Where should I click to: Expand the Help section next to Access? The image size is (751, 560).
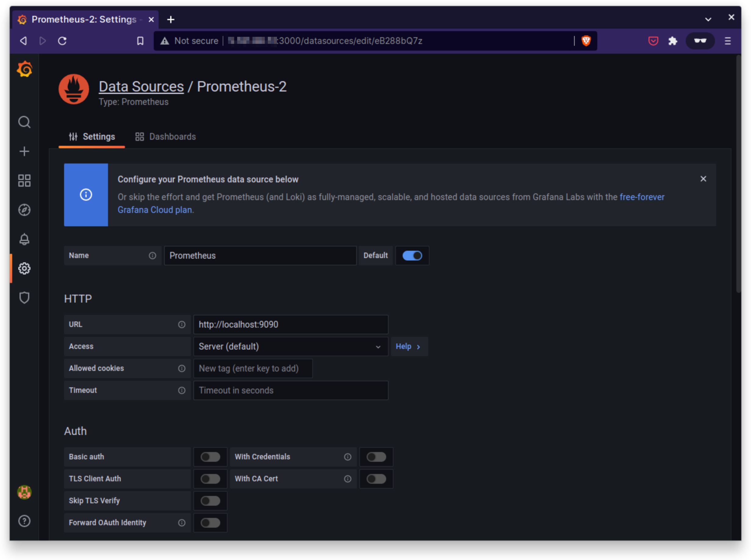pyautogui.click(x=409, y=346)
